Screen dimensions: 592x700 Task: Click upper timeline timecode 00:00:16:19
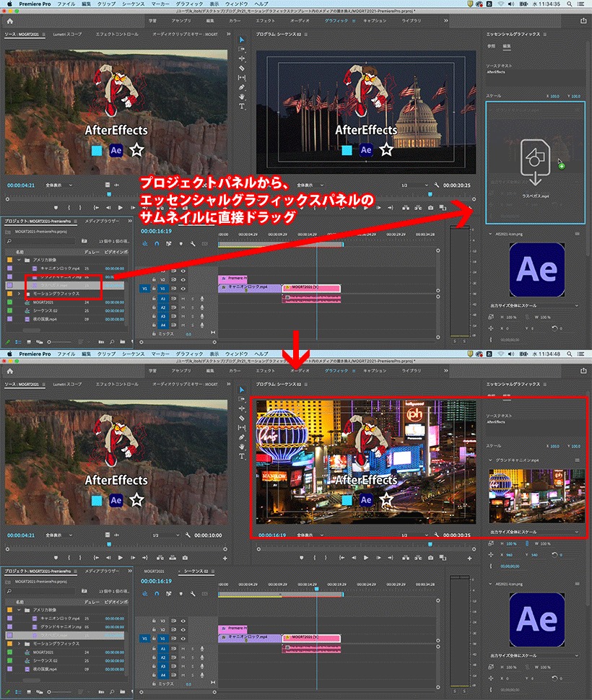click(x=156, y=231)
